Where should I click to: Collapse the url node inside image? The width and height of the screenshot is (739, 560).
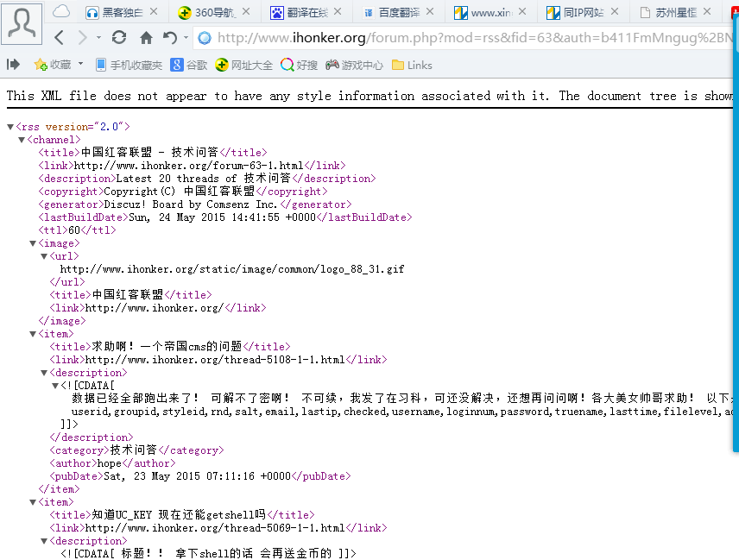coord(44,256)
